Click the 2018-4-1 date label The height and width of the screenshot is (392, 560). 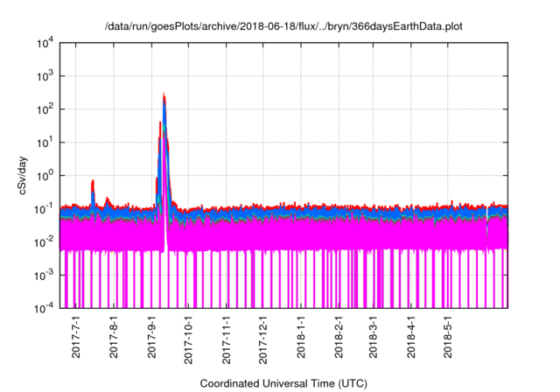411,337
